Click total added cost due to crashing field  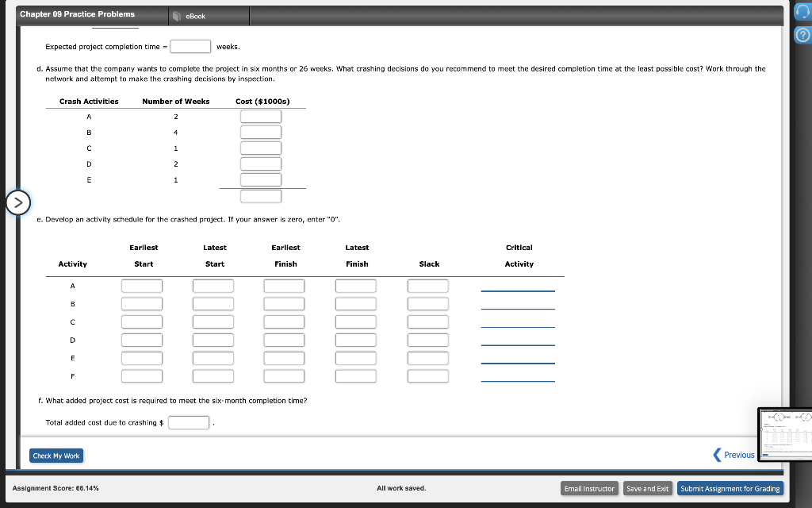[189, 422]
